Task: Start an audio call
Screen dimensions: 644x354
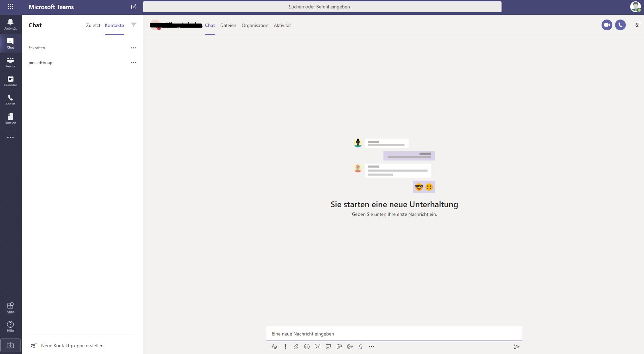Action: click(x=620, y=25)
